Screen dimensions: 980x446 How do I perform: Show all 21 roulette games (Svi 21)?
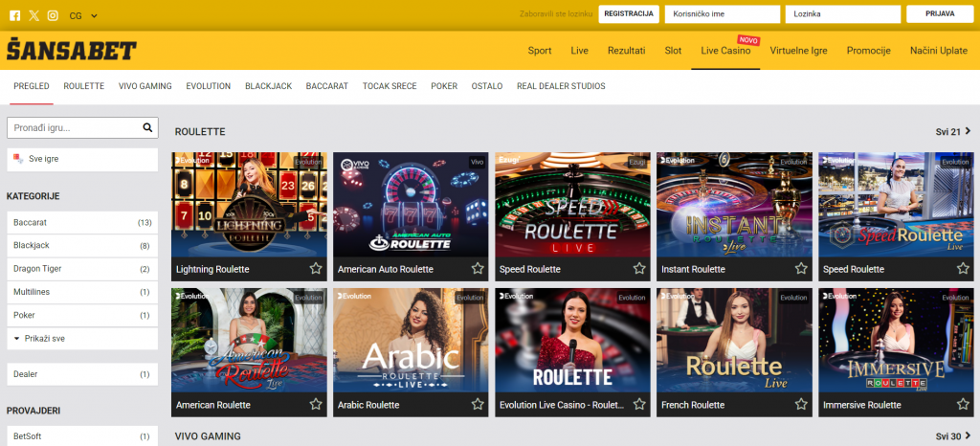953,132
